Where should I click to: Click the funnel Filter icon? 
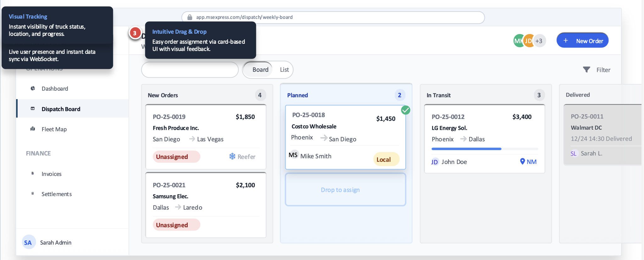coord(586,70)
